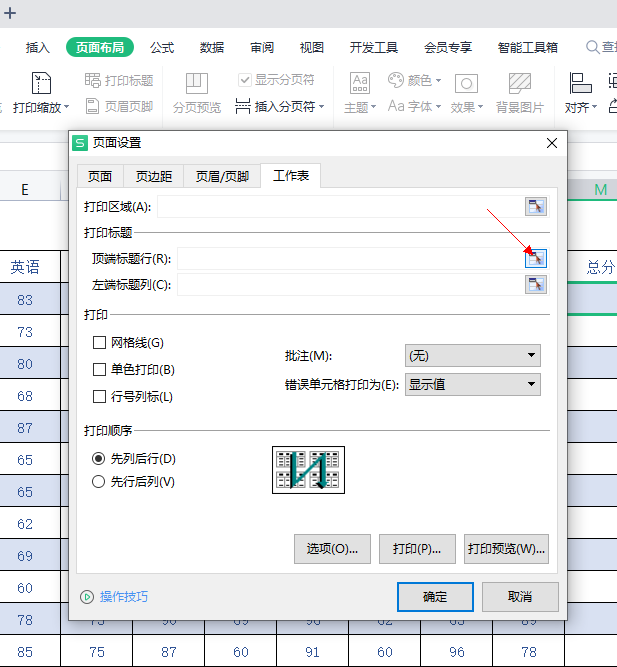
Task: Expand the Effects (效果) dropdown arrow
Action: coord(480,106)
